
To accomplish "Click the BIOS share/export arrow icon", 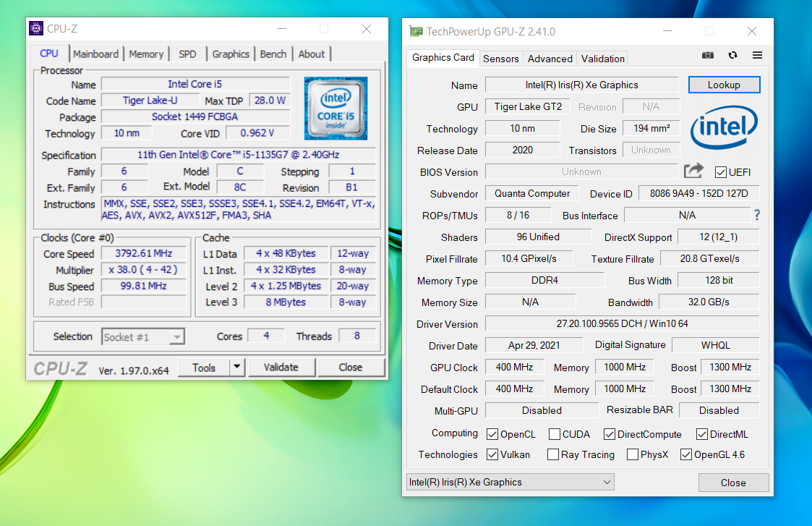I will (693, 171).
